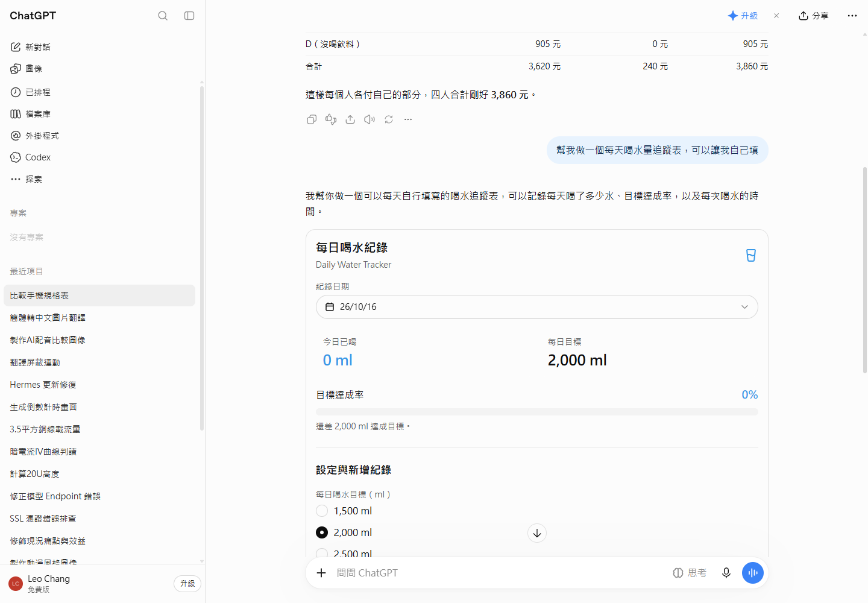Select the 2,000 ml goal option
The image size is (868, 603).
322,532
